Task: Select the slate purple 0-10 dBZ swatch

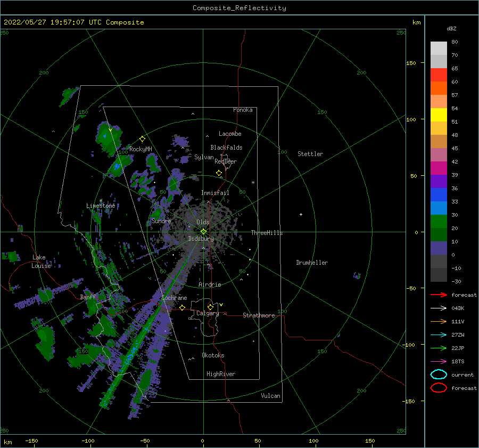Action: (x=439, y=248)
